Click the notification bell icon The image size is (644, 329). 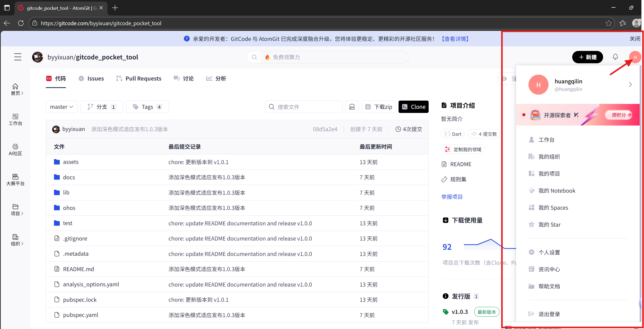615,57
